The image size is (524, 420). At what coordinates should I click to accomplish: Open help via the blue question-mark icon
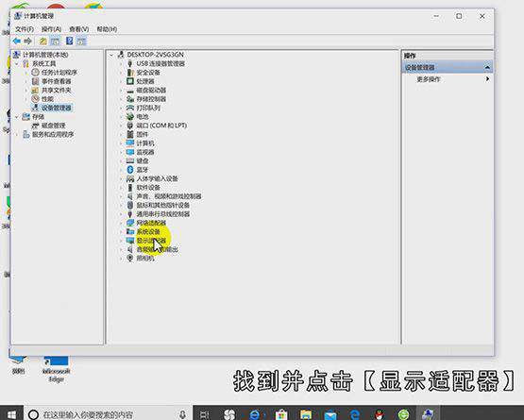coord(69,42)
